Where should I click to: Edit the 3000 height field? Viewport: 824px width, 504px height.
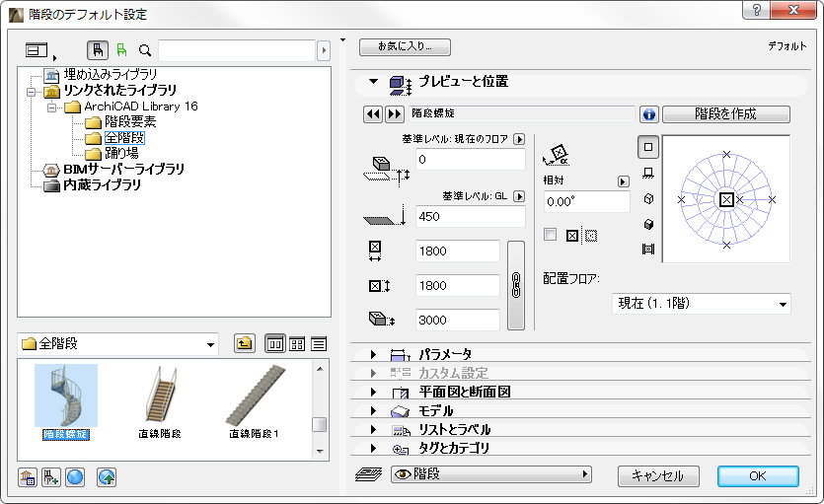pos(457,321)
